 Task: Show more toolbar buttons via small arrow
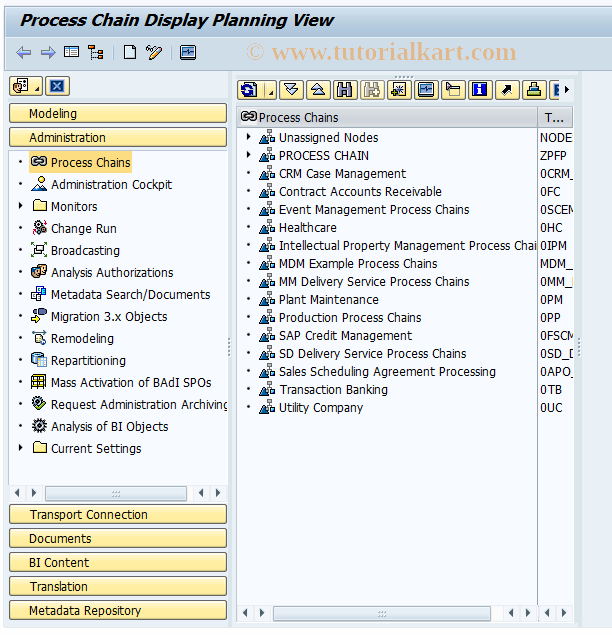567,89
